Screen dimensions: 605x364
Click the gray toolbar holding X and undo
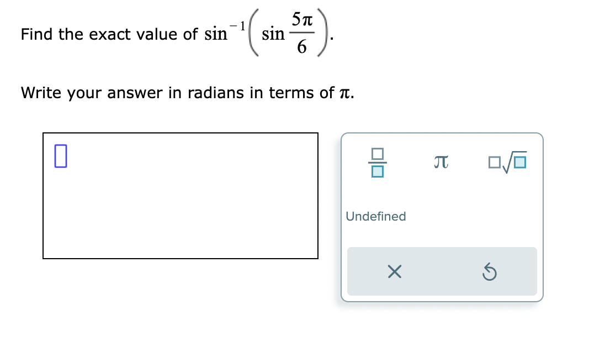(x=442, y=271)
